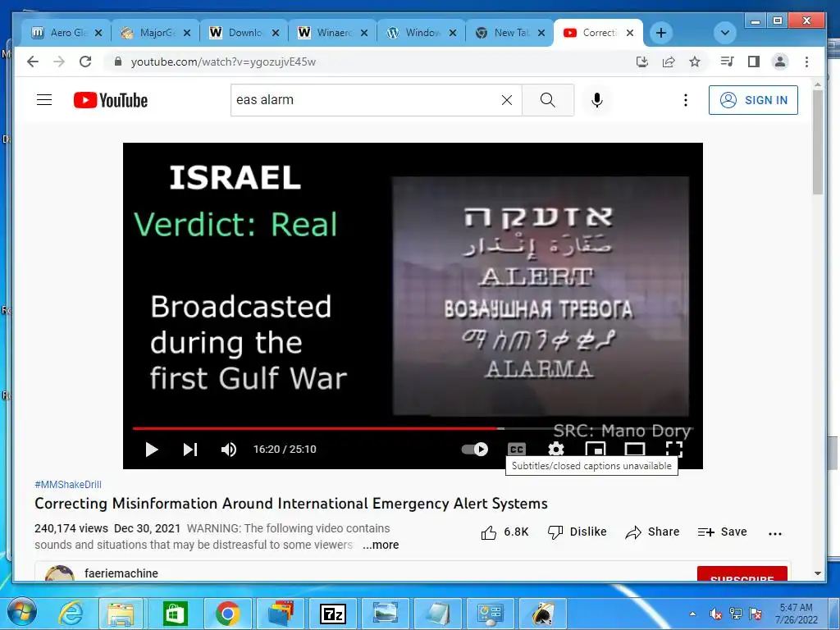Open Chrome three-dot menu
Viewport: 840px width, 630px height.
pos(807,62)
